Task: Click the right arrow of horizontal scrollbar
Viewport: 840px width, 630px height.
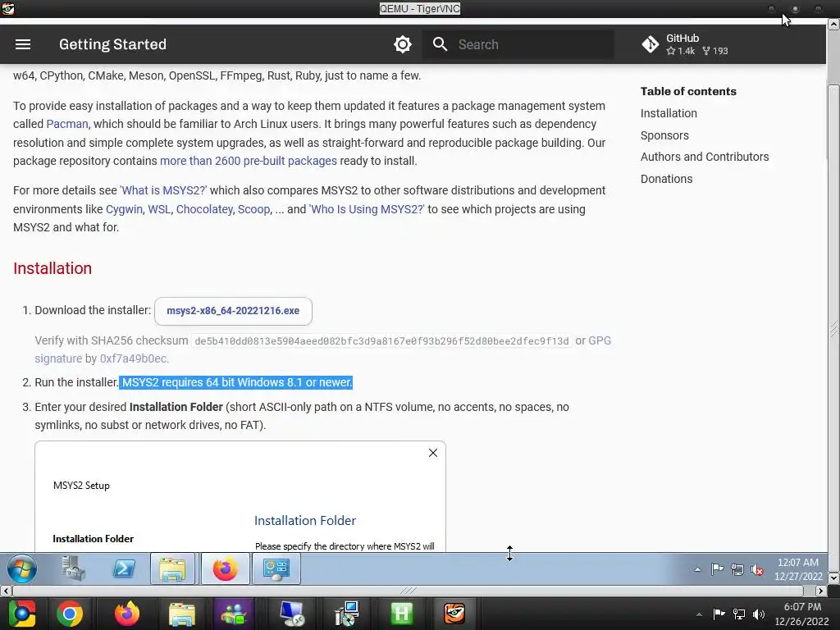Action: [x=821, y=591]
